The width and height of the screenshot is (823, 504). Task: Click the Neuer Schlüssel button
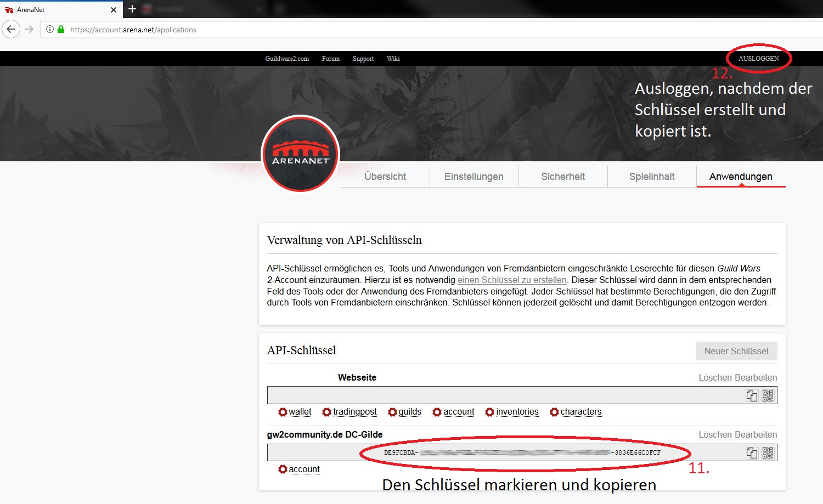(x=736, y=351)
